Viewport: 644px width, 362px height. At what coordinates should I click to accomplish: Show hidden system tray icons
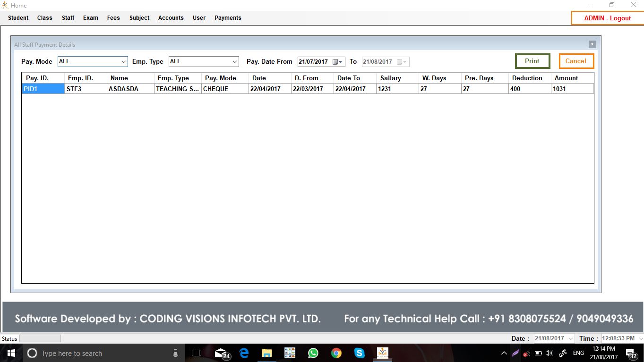[504, 353]
